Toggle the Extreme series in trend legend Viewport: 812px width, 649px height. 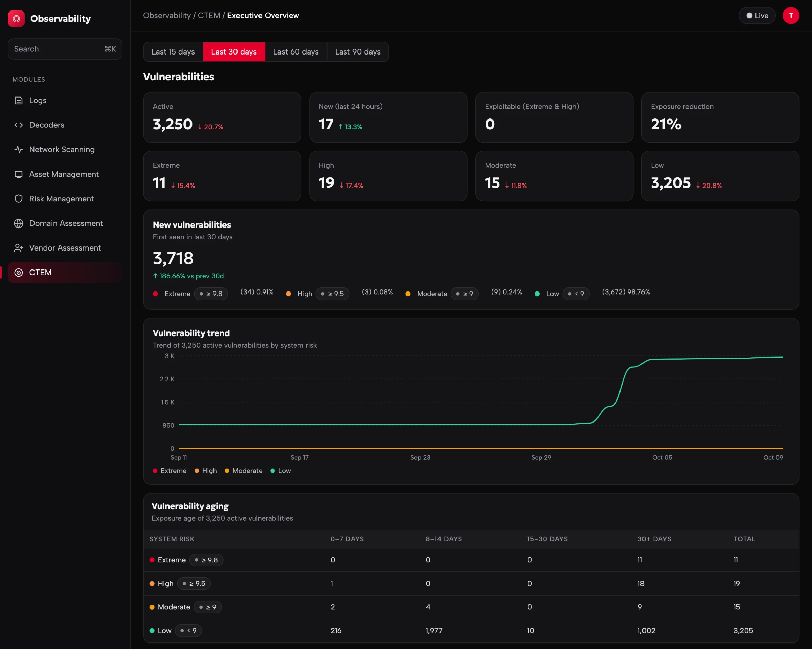[170, 471]
